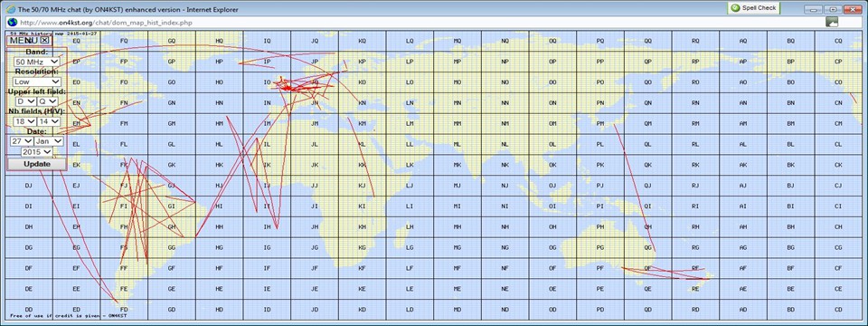Screen dimensions: 868x326
Task: Select the day 27 dropdown
Action: pyautogui.click(x=22, y=141)
